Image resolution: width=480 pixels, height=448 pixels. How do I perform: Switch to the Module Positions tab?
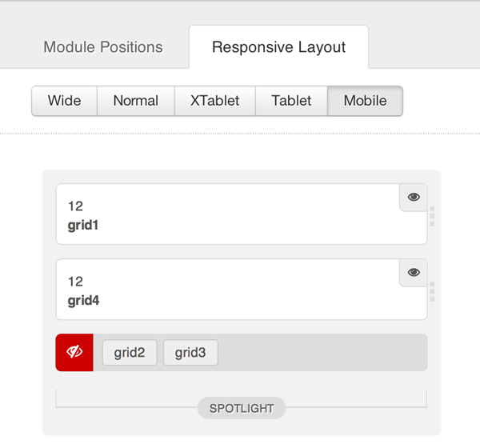point(103,47)
